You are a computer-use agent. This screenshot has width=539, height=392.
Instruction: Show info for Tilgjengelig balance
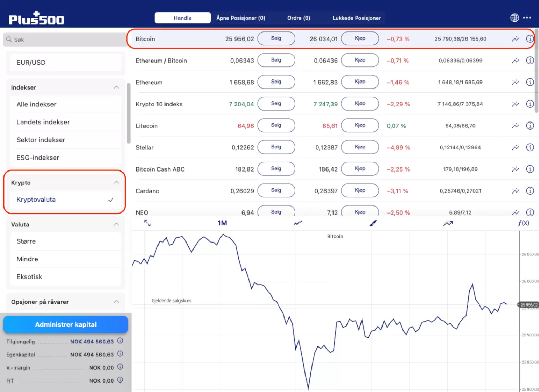(x=120, y=341)
